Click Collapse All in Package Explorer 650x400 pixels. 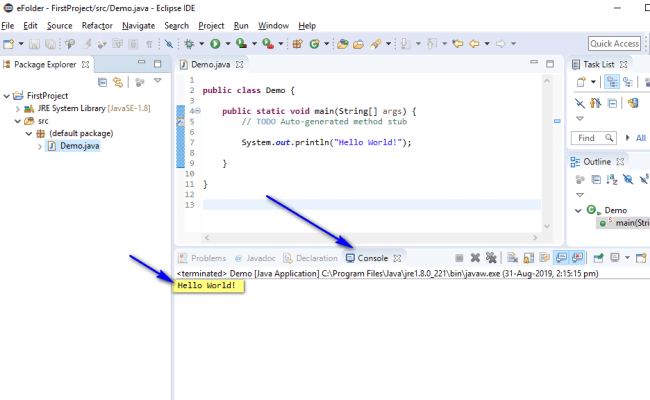102,82
